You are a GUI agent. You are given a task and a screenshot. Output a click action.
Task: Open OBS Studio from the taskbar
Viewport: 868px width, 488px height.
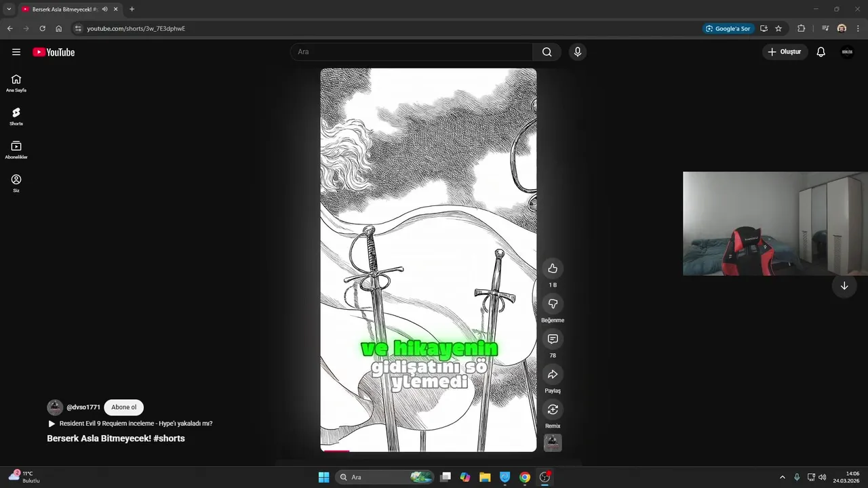545,477
